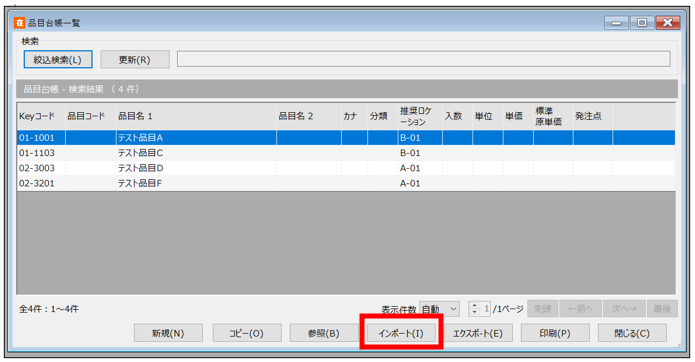The height and width of the screenshot is (362, 695).
Task: Click the インポート(I) import button
Action: pyautogui.click(x=401, y=333)
